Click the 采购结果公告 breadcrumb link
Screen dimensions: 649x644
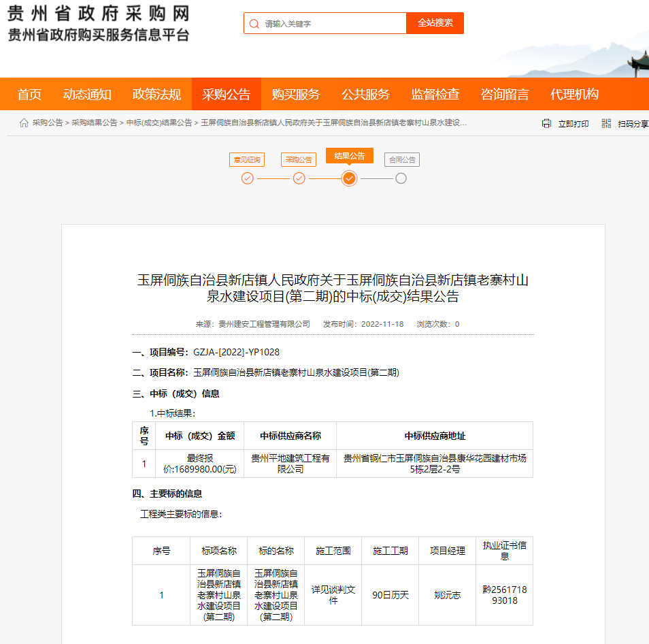click(95, 123)
